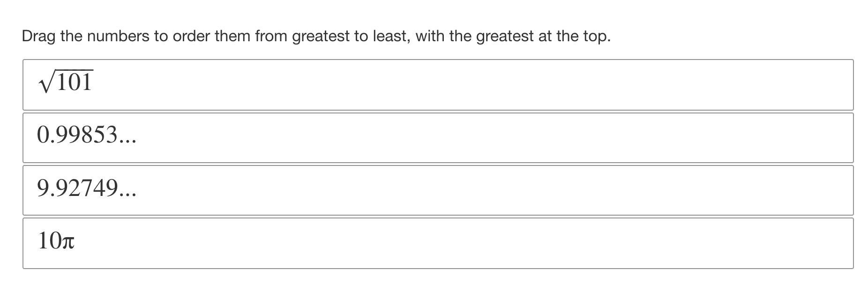868x285 pixels.
Task: Select the 10π number tile
Action: (438, 243)
